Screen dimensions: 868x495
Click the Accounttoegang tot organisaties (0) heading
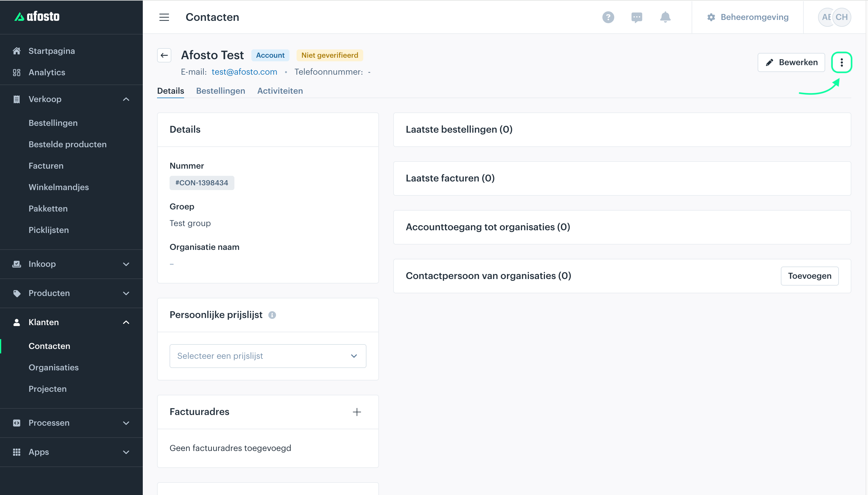[x=488, y=227]
